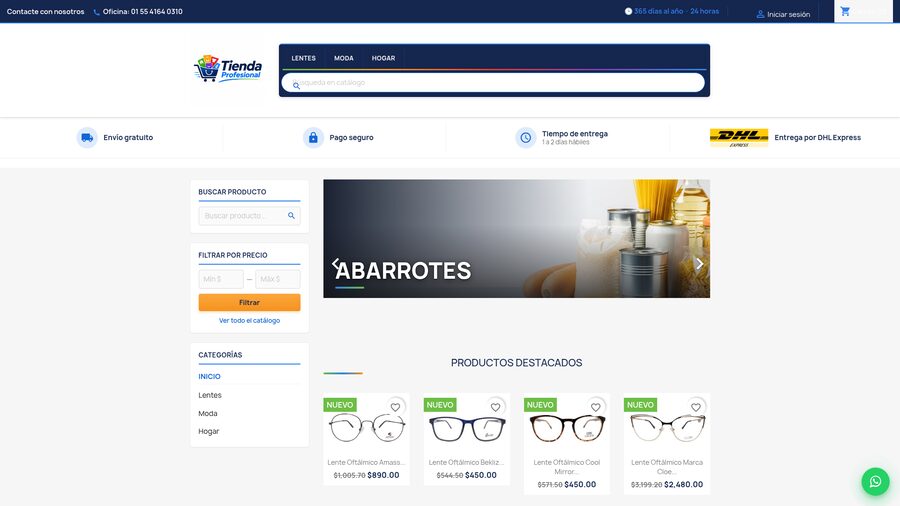Advance to next banner slide arrow
Viewport: 900px width, 506px height.
[699, 264]
